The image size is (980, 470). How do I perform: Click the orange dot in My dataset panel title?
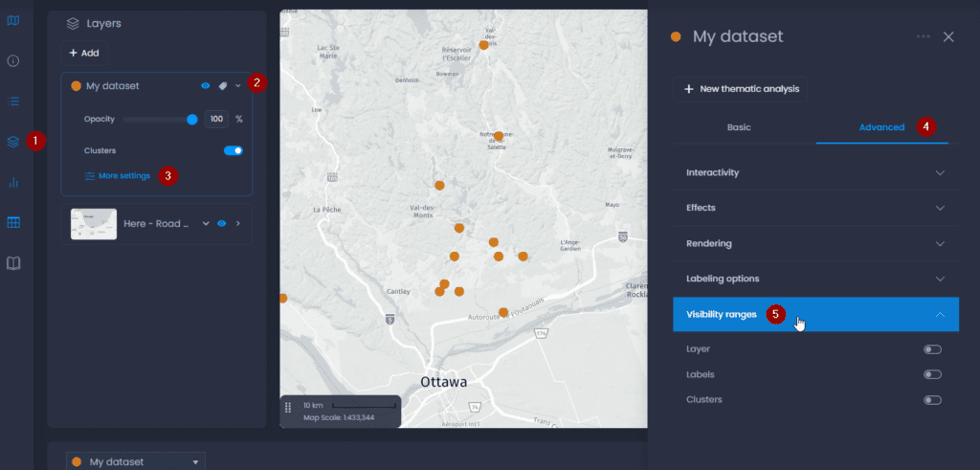(675, 37)
